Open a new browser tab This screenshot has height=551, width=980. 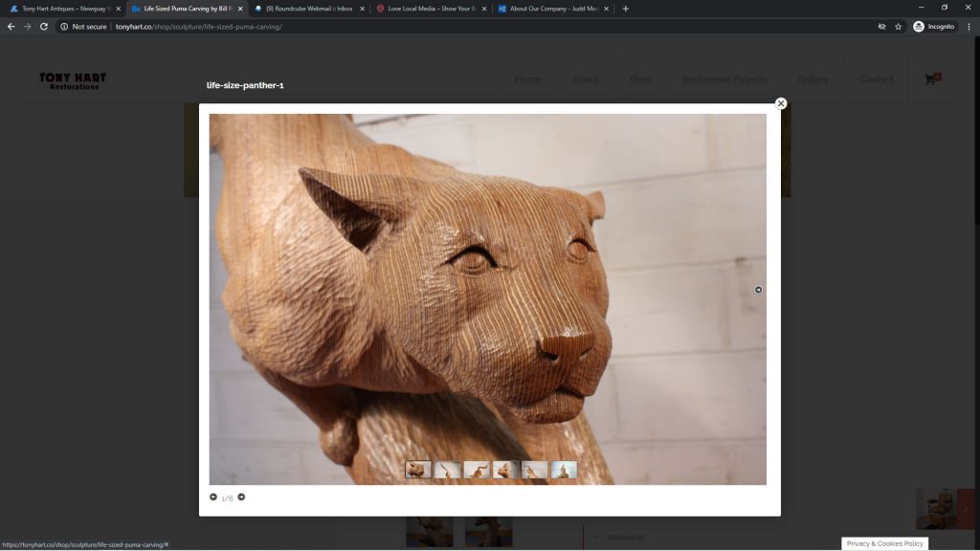(626, 9)
